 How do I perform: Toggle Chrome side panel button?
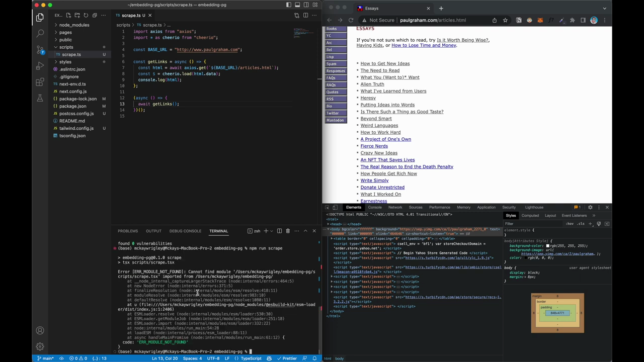click(583, 20)
